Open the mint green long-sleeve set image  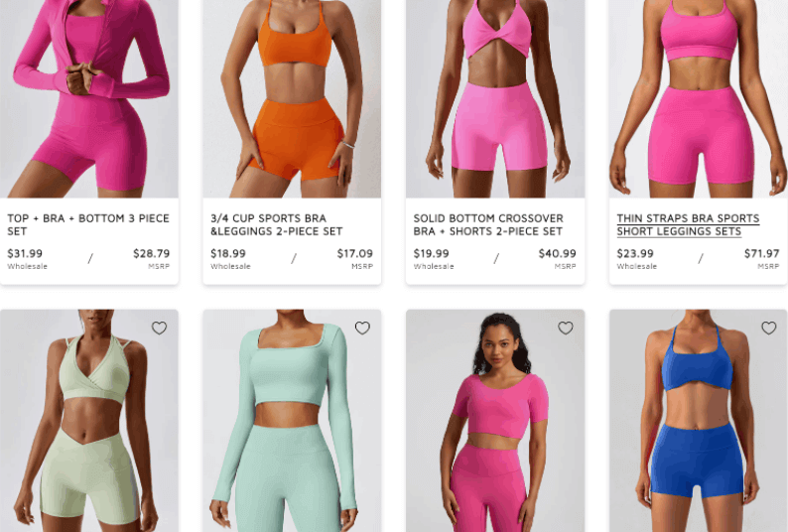pyautogui.click(x=292, y=421)
